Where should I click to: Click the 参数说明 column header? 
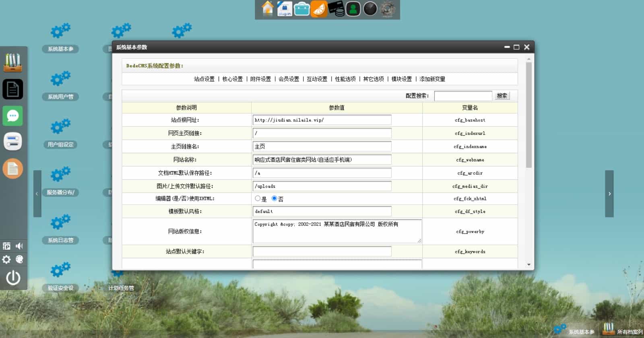[x=186, y=108]
